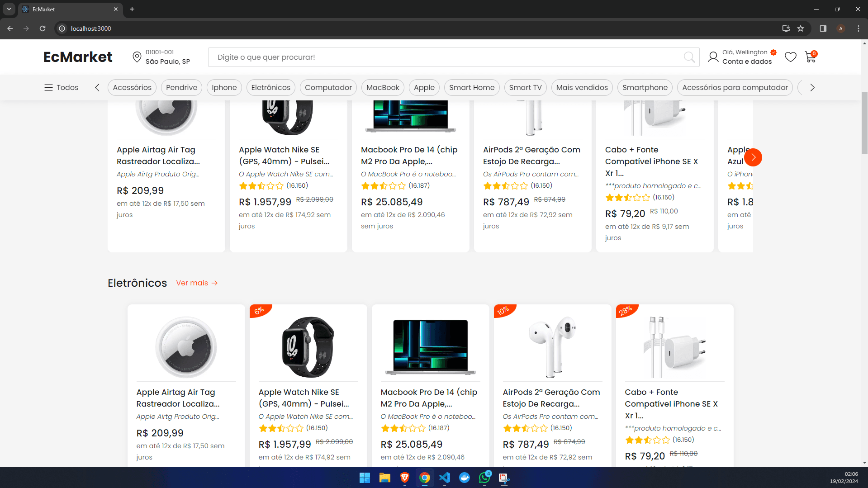This screenshot has width=868, height=488.
Task: Go back with the browser arrow
Action: pos(10,28)
